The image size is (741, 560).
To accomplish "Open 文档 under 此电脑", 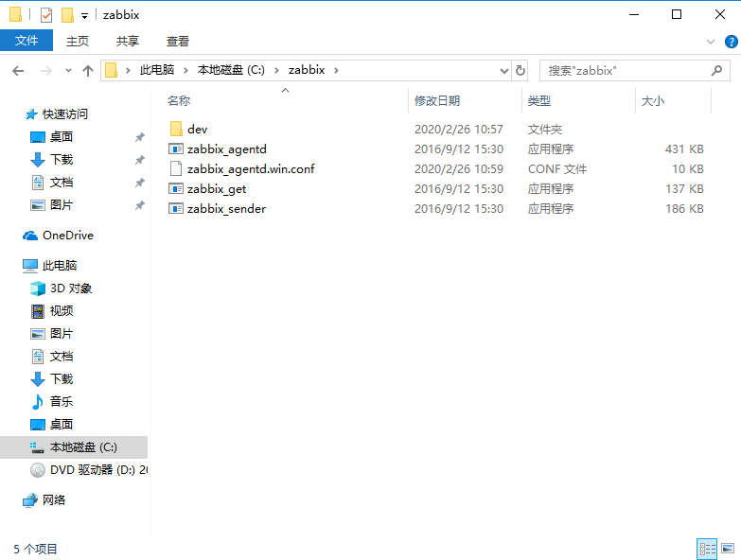I will click(x=62, y=356).
